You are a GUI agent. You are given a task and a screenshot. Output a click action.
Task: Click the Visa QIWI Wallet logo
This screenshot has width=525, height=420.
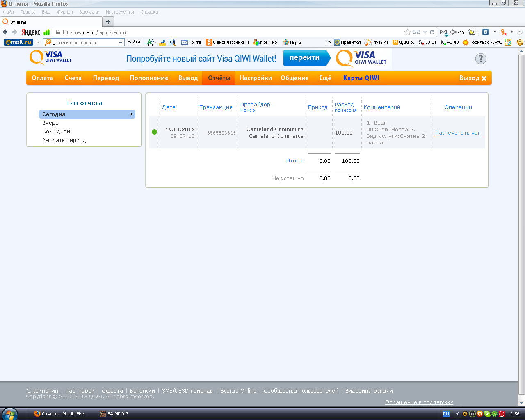tap(50, 57)
